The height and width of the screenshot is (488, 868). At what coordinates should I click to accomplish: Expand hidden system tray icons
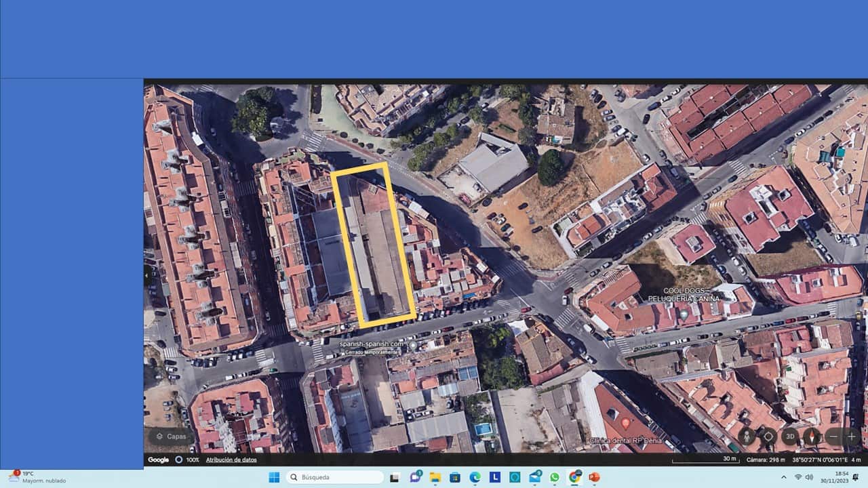pos(784,477)
